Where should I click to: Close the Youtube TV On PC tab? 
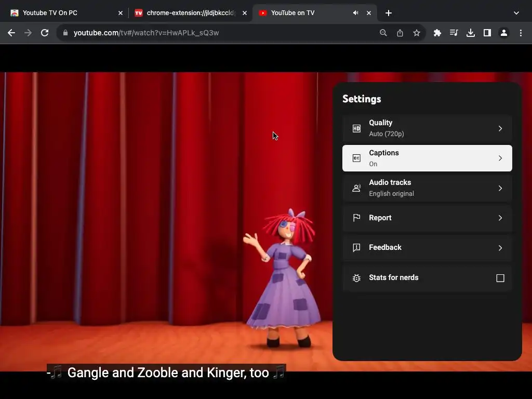coord(121,13)
